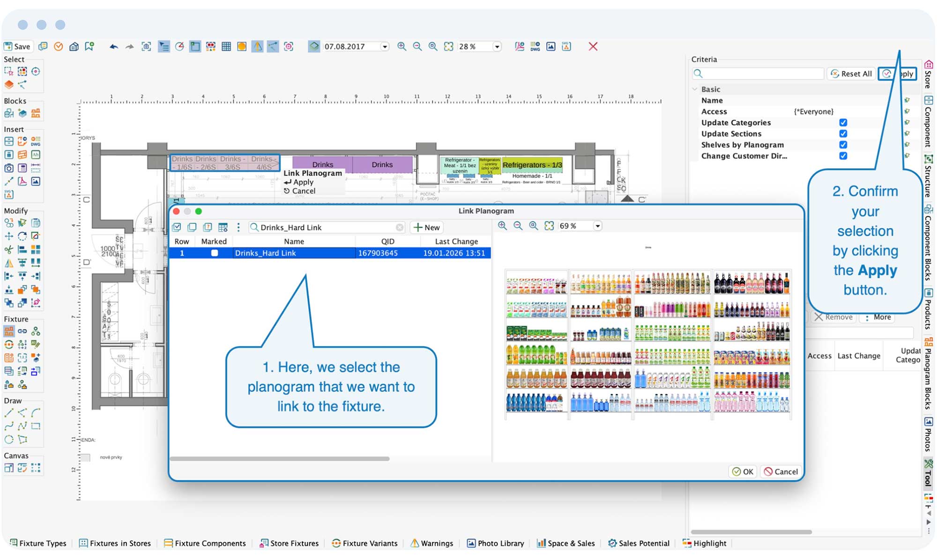Select the rectangle selection tool under Select
The image size is (937, 560).
9,72
